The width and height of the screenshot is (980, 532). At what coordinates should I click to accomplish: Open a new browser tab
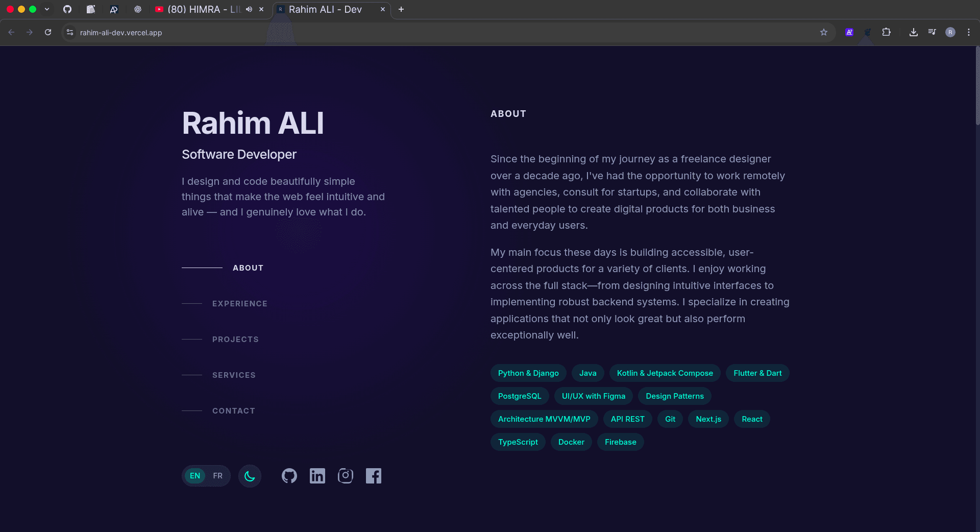[401, 9]
